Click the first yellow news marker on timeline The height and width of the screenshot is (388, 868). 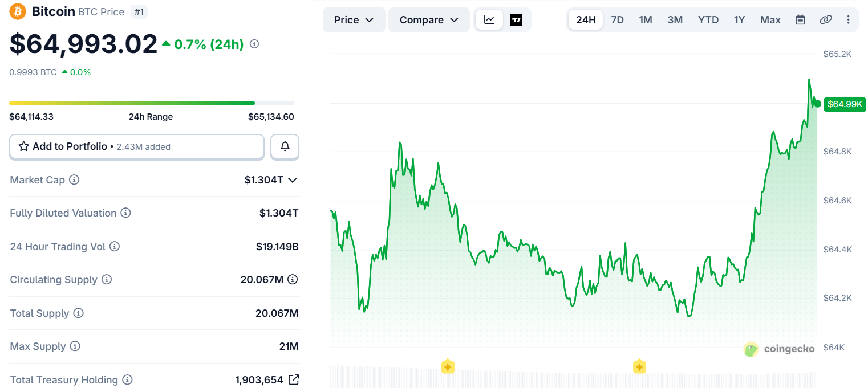[x=448, y=367]
